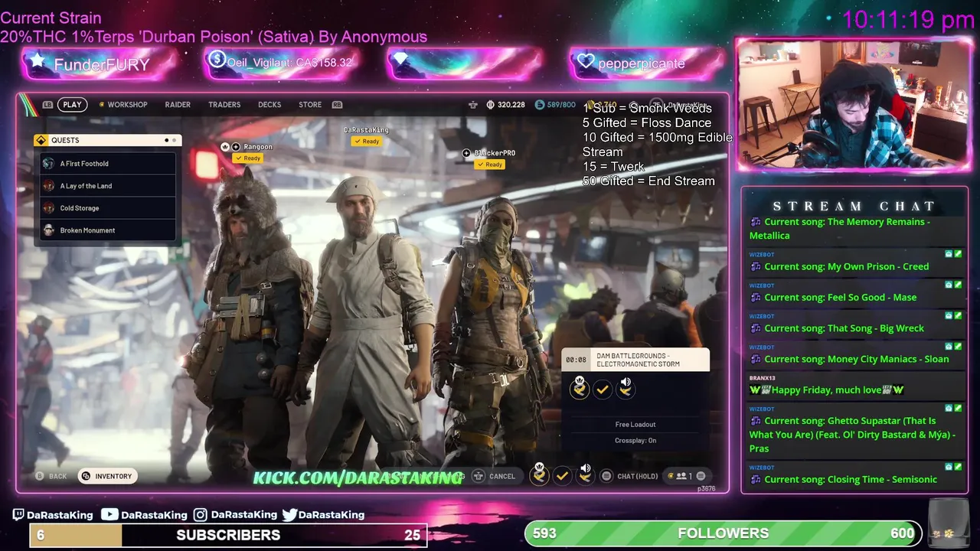Click the speaker ready icon in the match panel

(626, 387)
